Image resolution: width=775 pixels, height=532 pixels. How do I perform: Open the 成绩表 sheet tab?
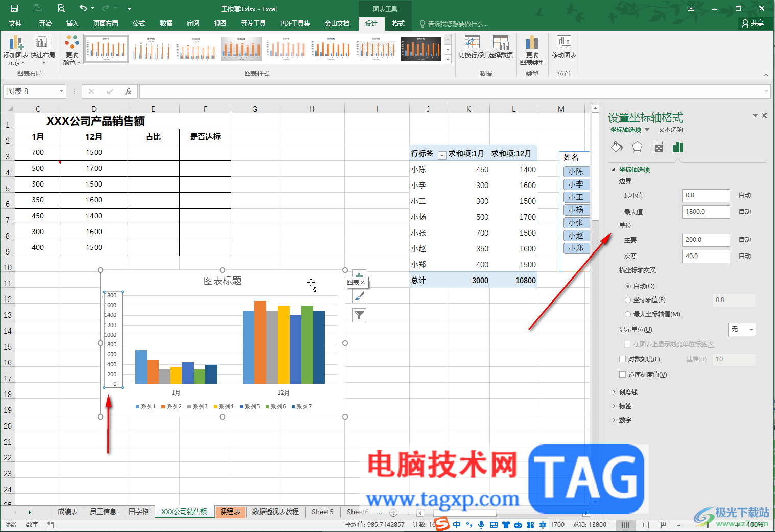[x=67, y=512]
